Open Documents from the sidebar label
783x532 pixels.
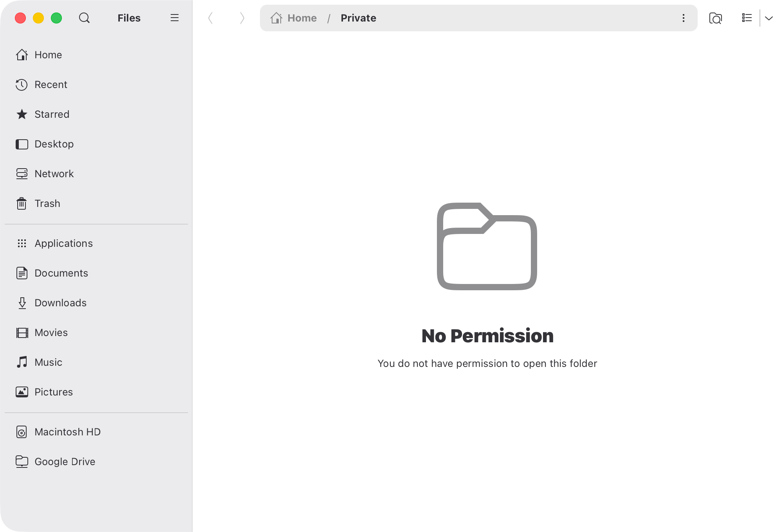pos(61,273)
